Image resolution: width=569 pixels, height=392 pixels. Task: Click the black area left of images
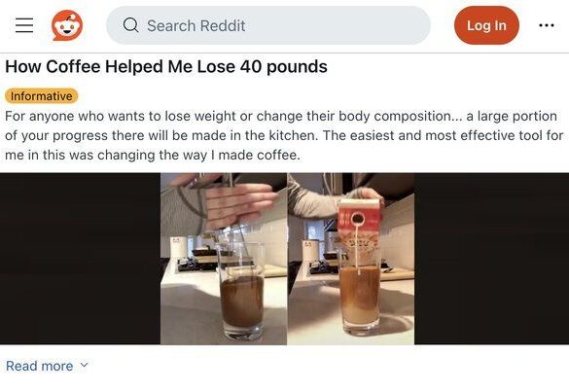(80, 259)
